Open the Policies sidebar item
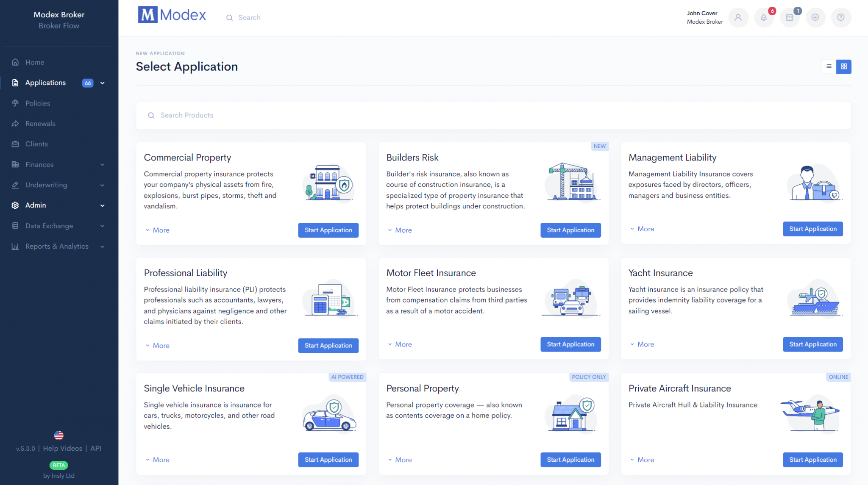This screenshot has width=868, height=485. pyautogui.click(x=38, y=103)
